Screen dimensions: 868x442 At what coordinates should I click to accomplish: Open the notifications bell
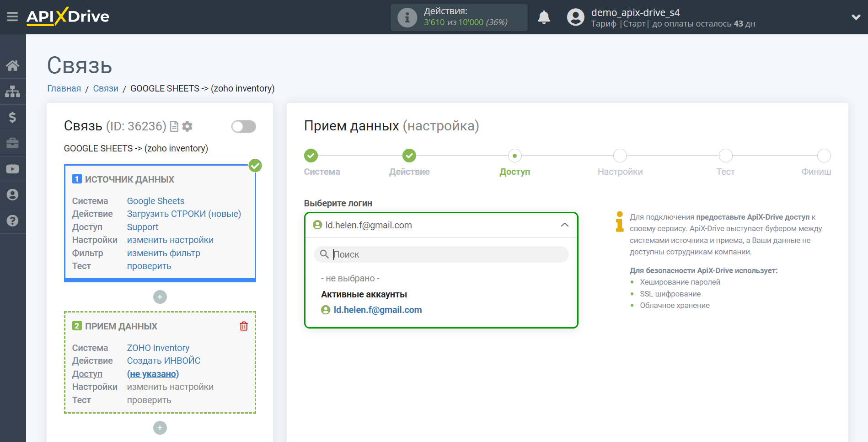tap(544, 17)
